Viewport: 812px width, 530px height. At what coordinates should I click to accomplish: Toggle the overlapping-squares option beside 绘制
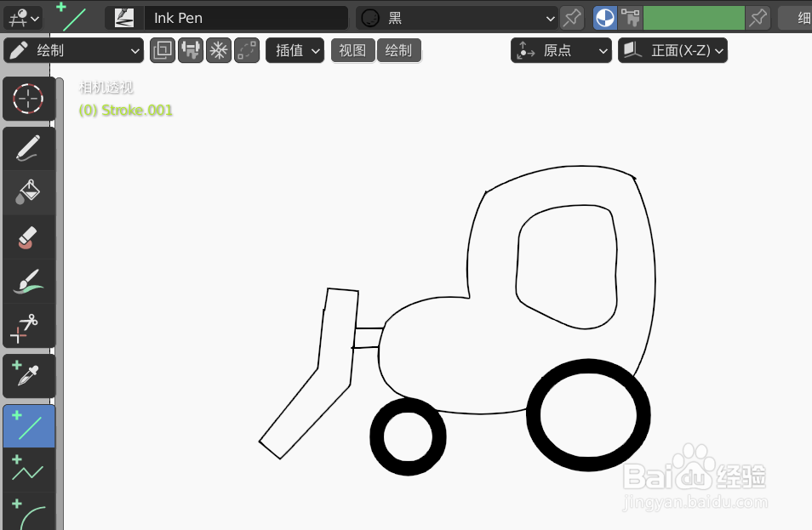point(162,50)
